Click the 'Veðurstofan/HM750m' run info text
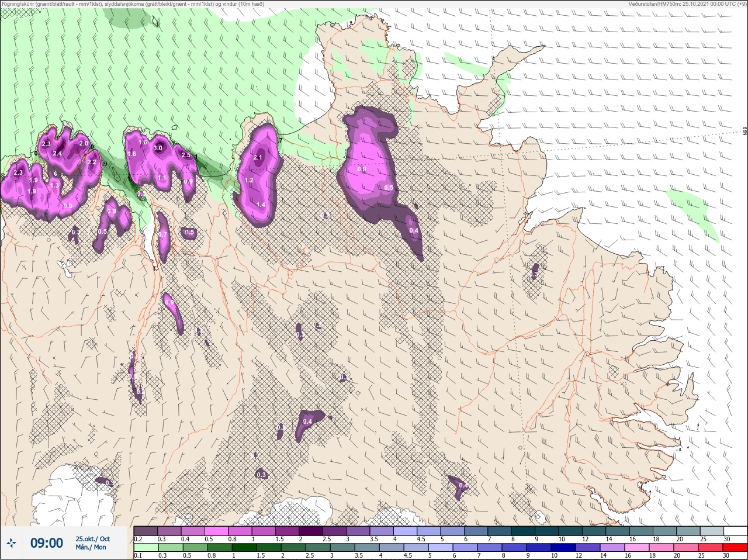This screenshot has width=748, height=560. pyautogui.click(x=687, y=4)
